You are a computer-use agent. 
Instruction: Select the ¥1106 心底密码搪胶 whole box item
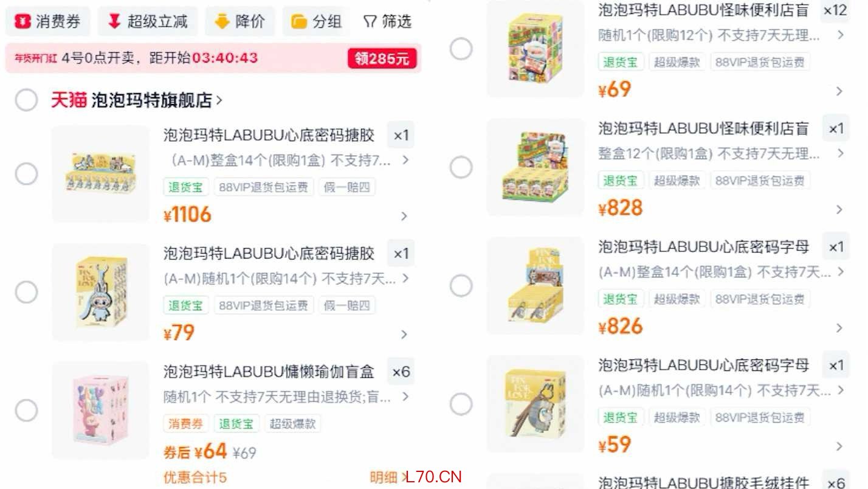(26, 174)
